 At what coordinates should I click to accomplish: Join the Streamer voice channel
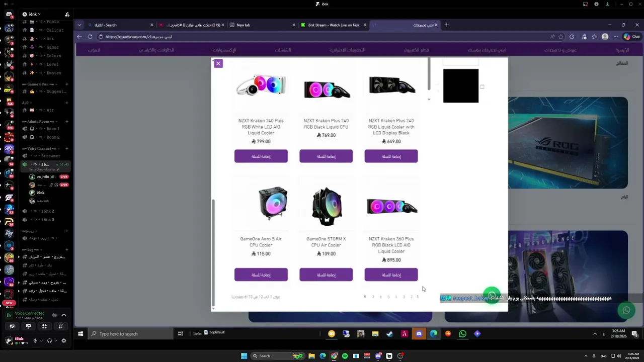click(46, 156)
